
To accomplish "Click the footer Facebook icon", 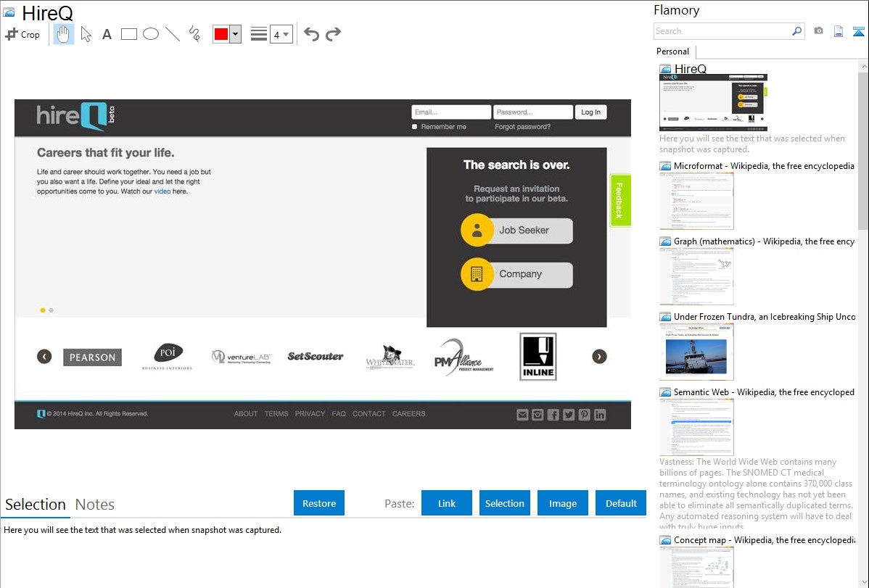I will point(553,415).
